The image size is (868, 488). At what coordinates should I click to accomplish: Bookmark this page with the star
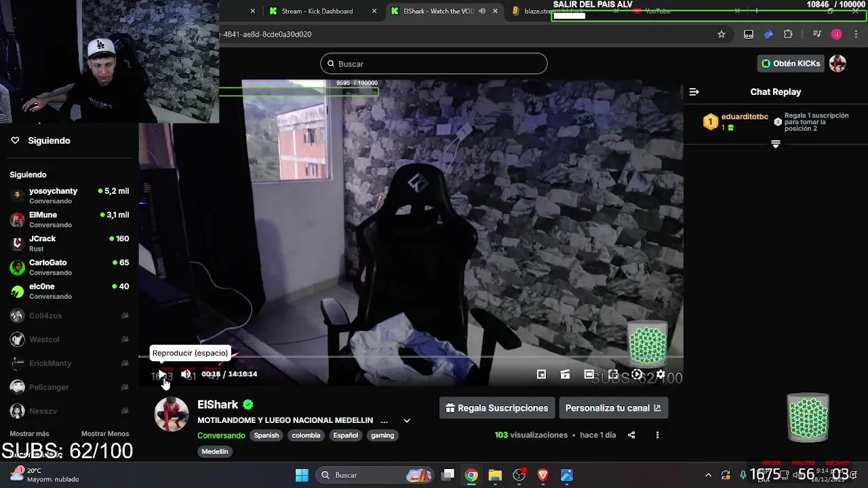[x=722, y=34]
